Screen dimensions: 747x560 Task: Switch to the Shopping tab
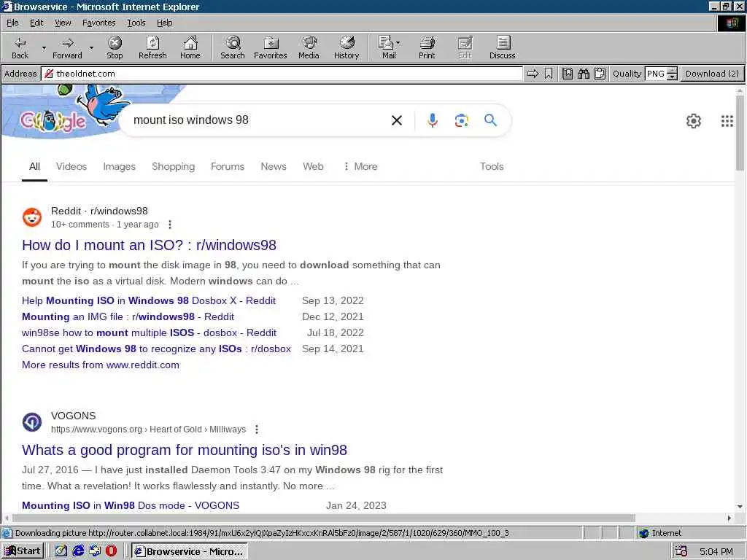click(173, 166)
